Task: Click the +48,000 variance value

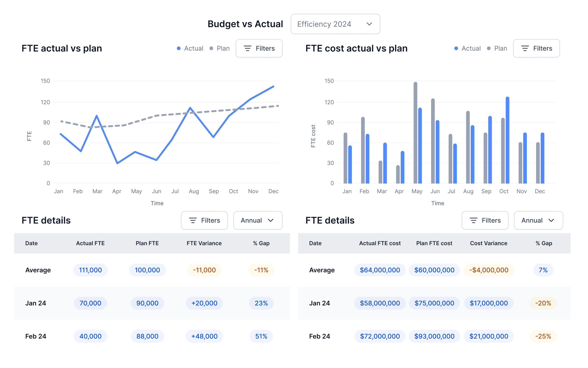Action: point(204,336)
